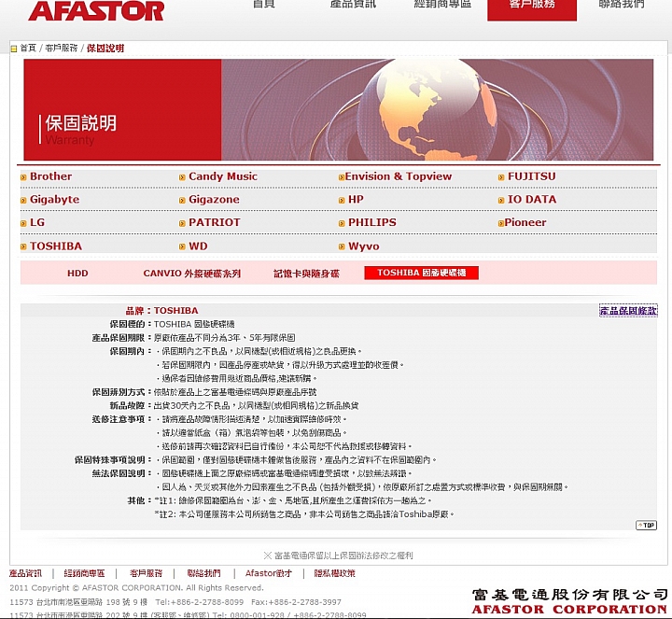
Task: Switch to the CANVIO 外接硬碟系列 tab
Action: point(192,273)
